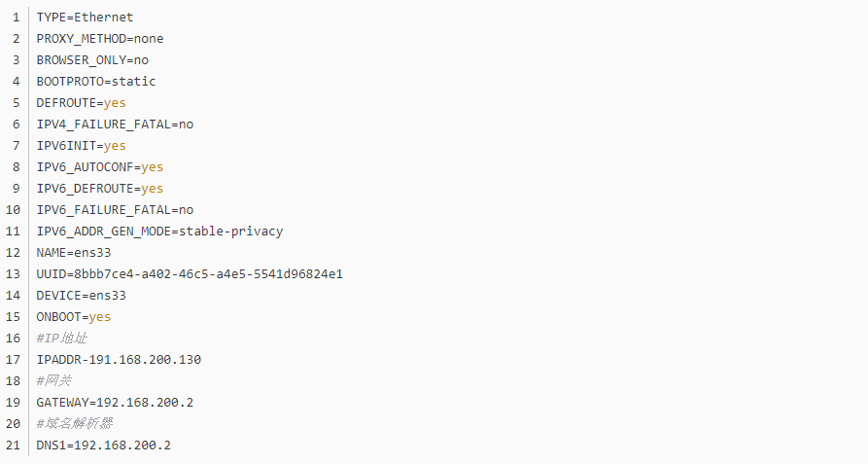
Task: Click line number 16 comment row
Action: [x=61, y=339]
